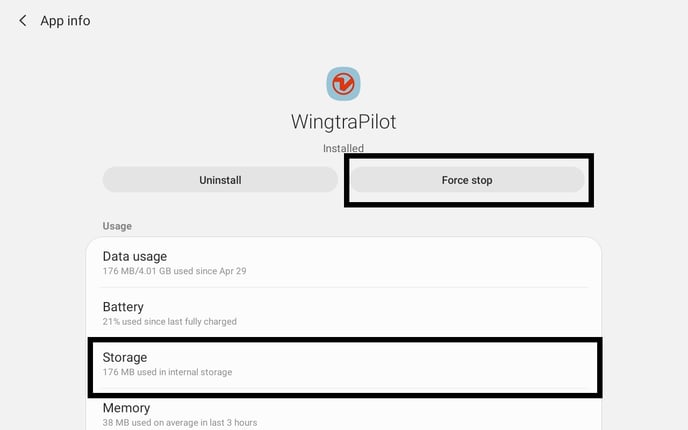Click the 176 MB internal storage detail
688x430 pixels.
tap(167, 372)
